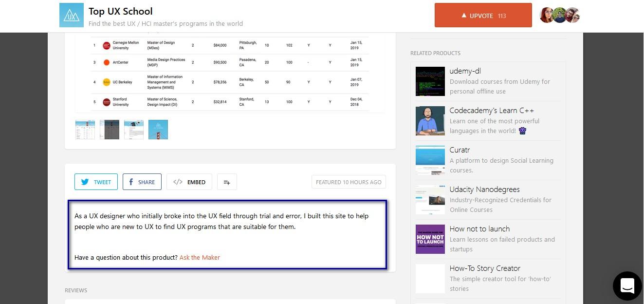Open the upvoter avatars group

tap(560, 15)
